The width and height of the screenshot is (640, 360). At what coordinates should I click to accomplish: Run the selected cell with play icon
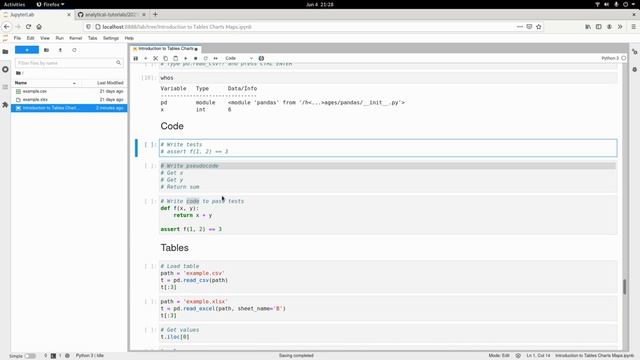[x=185, y=58]
